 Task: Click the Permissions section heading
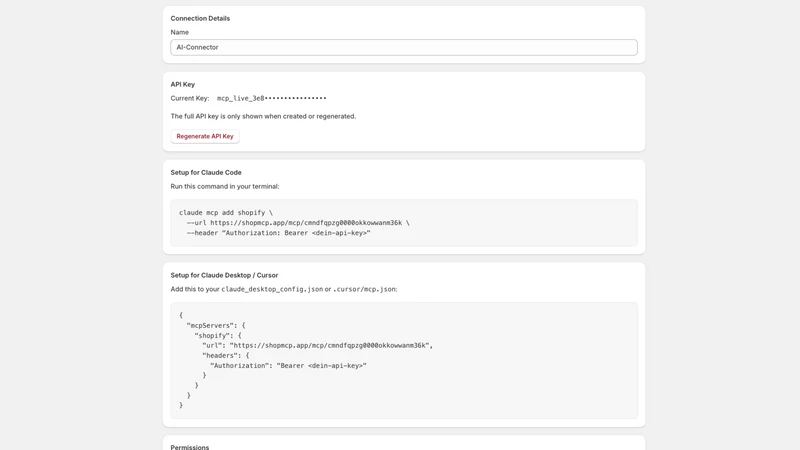190,447
